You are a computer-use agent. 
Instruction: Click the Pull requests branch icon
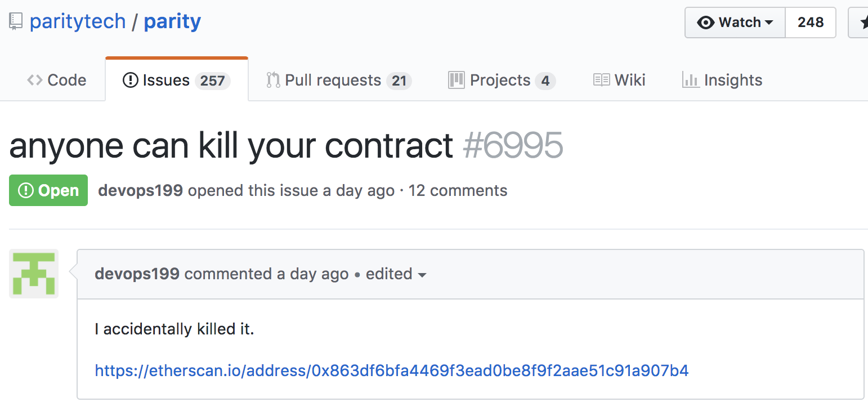(x=273, y=81)
